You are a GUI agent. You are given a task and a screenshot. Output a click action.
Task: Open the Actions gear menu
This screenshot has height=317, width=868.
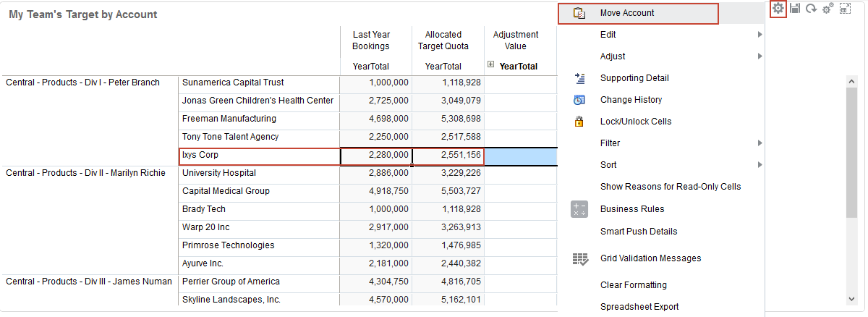(778, 9)
